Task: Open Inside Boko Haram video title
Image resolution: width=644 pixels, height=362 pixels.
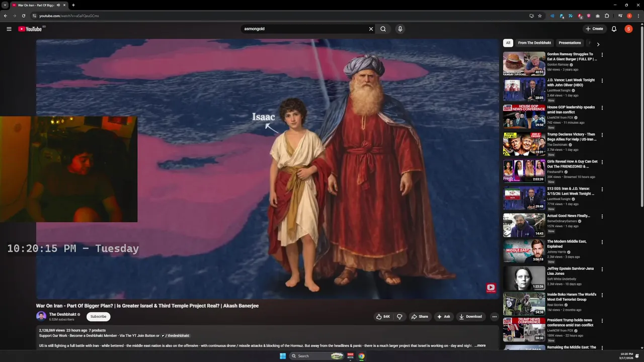Action: (572, 297)
